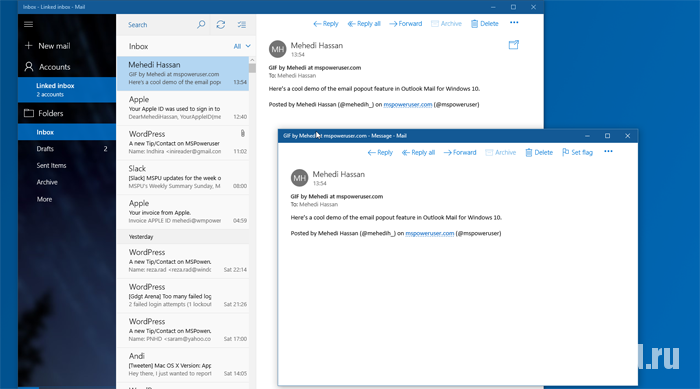Click Delete in the main Mail window
The height and width of the screenshot is (389, 700).
tap(484, 24)
